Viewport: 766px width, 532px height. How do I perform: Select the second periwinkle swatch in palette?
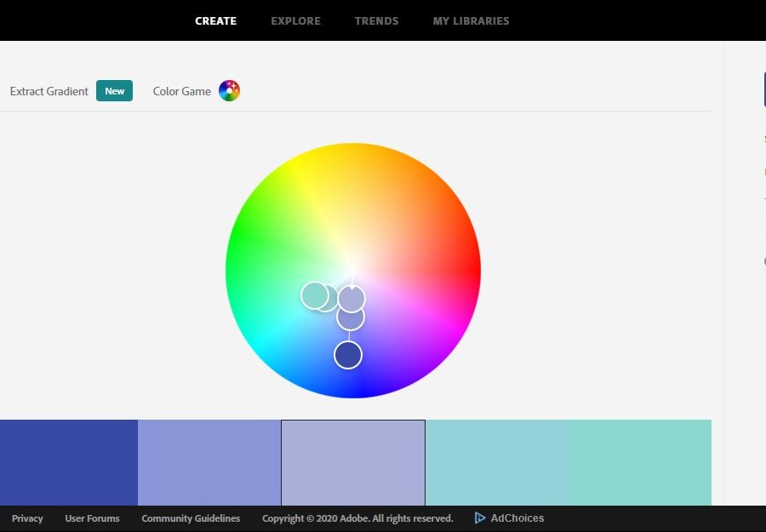tap(209, 462)
